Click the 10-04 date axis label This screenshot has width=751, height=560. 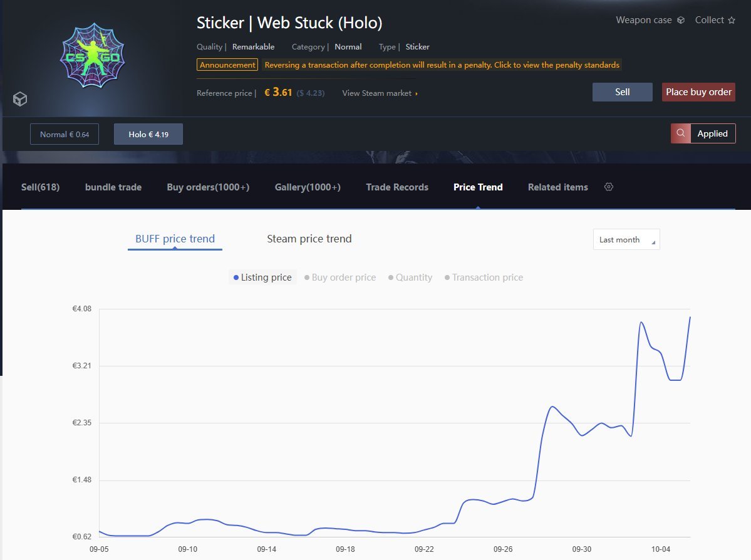pos(660,549)
